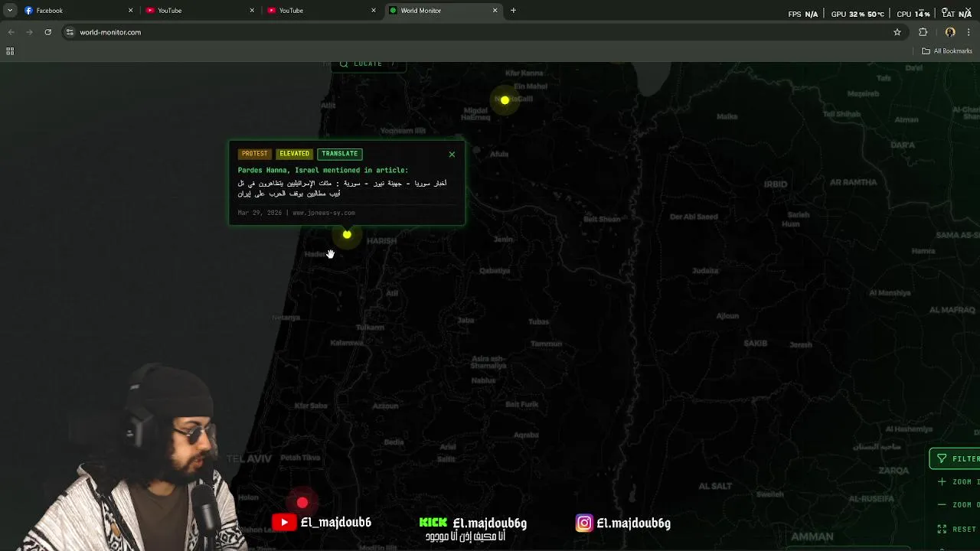This screenshot has width=980, height=551.
Task: Open the www.jpnews-sy.com source link
Action: point(324,213)
